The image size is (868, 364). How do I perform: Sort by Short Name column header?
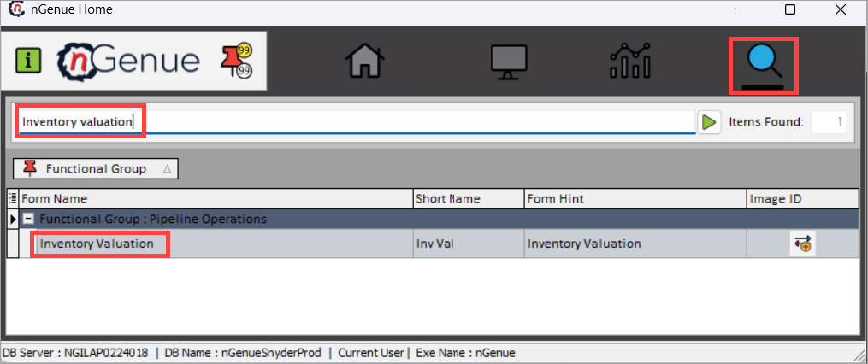tap(469, 198)
